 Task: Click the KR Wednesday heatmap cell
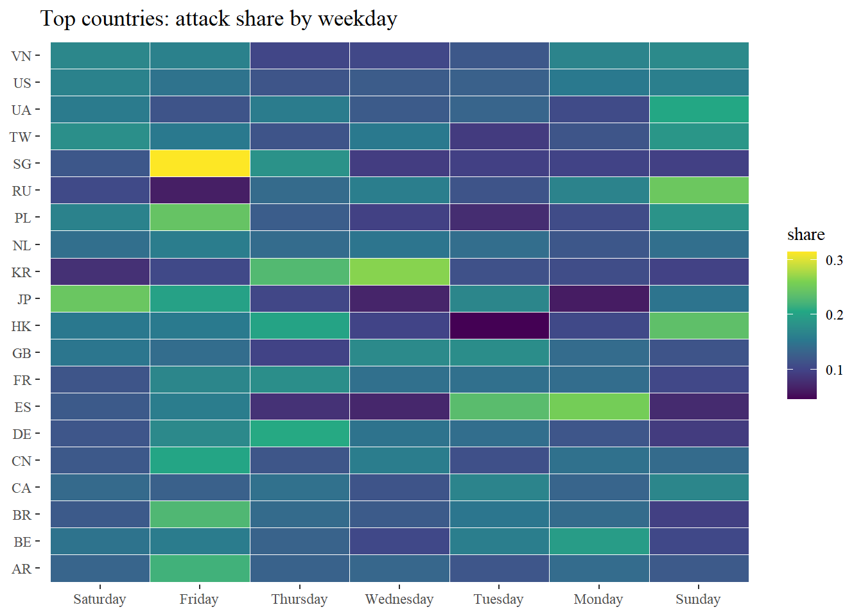pos(399,271)
